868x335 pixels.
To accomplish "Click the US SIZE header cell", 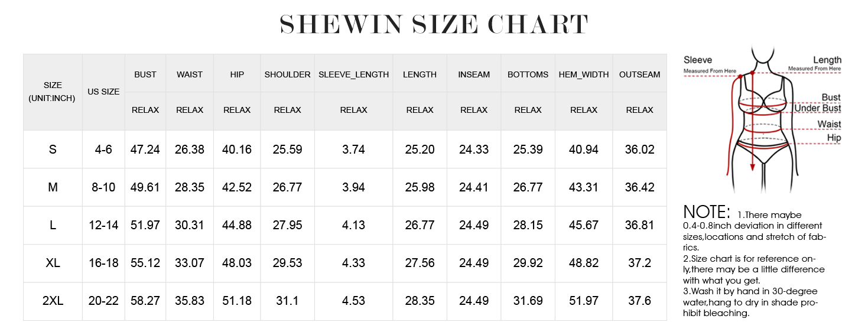I will [103, 92].
